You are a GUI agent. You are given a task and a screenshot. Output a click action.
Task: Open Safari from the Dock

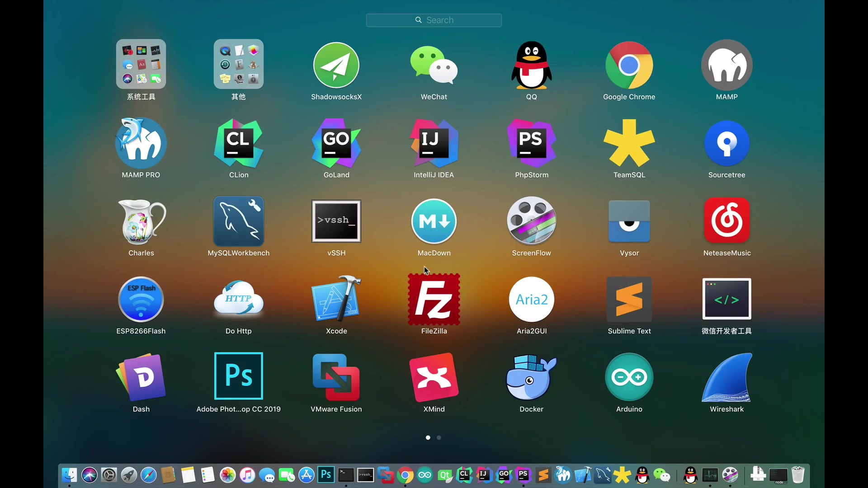pos(148,475)
